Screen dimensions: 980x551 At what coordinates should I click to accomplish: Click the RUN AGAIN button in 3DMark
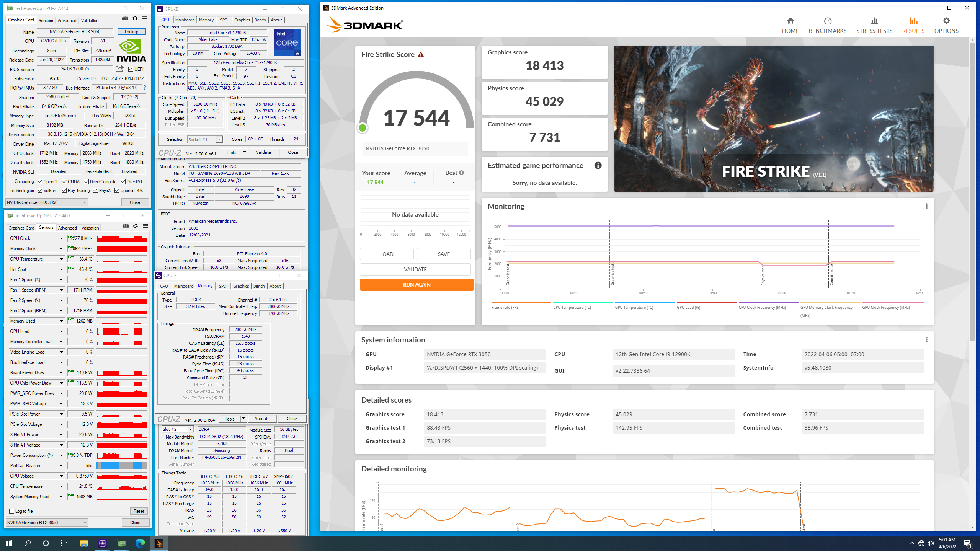click(x=416, y=285)
